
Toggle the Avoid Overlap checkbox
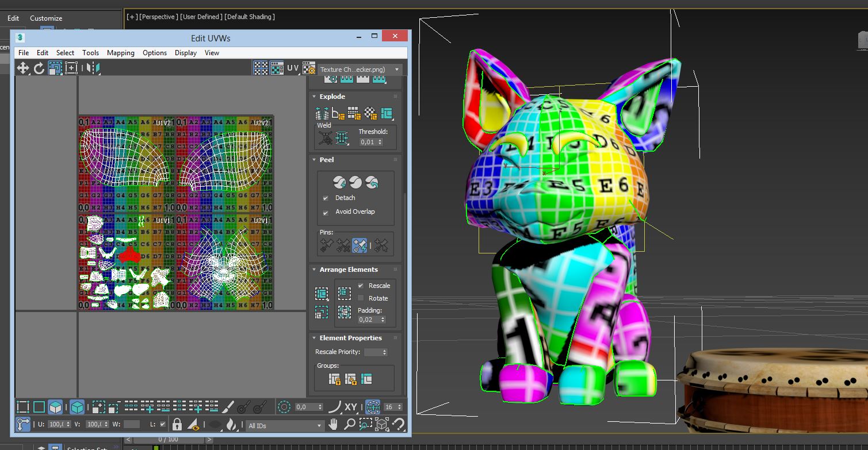pos(326,211)
